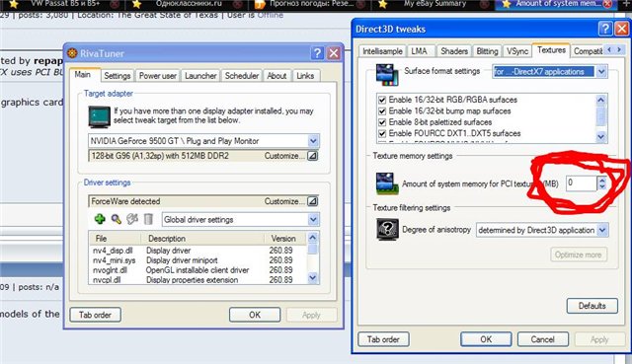Viewport: 632px width, 364px height.
Task: Select nv4_mini.sys row in file list
Action: [x=197, y=260]
